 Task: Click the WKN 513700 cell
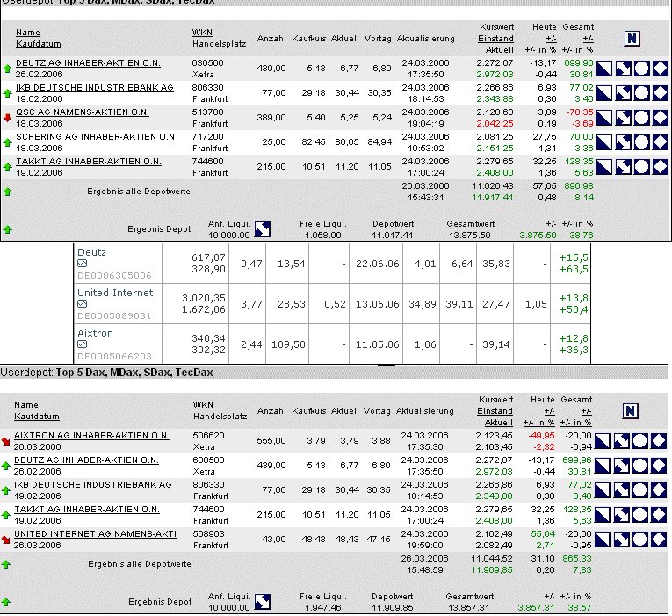point(207,112)
